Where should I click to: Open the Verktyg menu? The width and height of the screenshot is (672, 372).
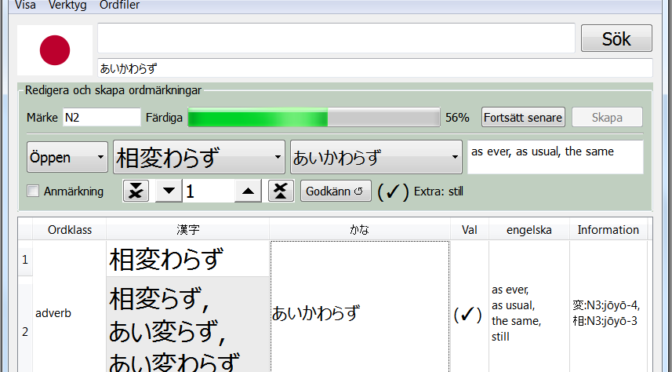pyautogui.click(x=67, y=6)
